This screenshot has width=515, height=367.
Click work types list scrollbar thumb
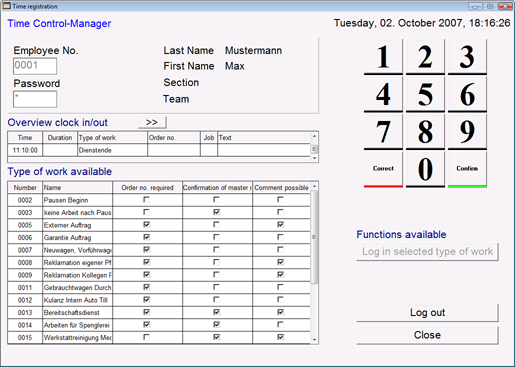(x=314, y=237)
